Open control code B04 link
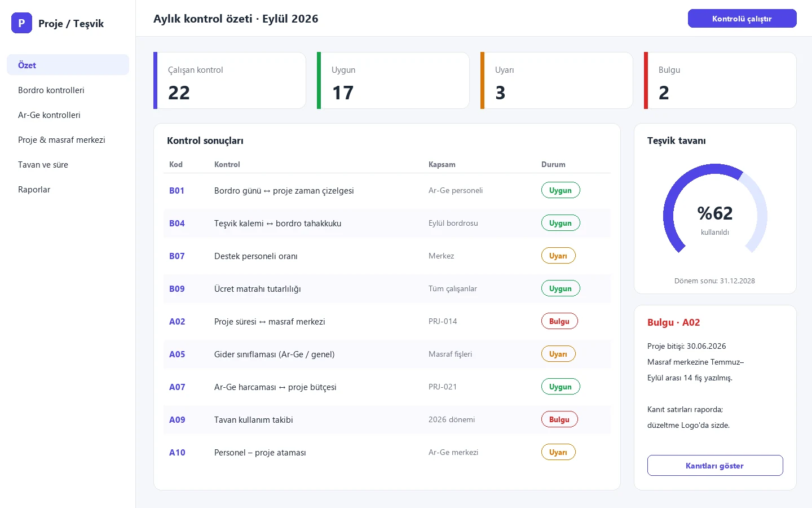812x508 pixels. point(177,224)
